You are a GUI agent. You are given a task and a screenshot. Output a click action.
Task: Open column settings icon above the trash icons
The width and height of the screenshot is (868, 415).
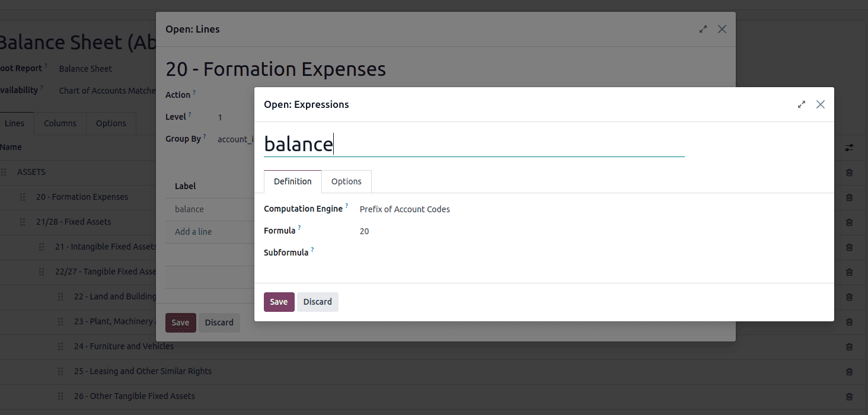pyautogui.click(x=849, y=147)
